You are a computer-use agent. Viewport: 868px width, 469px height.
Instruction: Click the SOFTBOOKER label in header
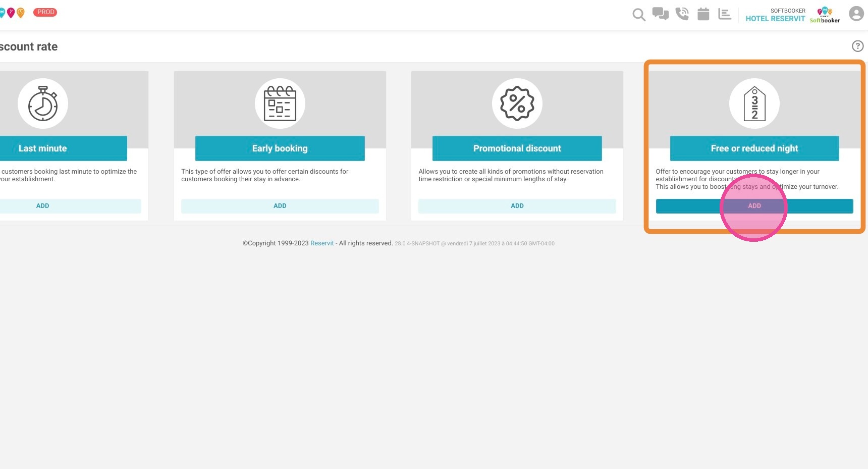[788, 11]
